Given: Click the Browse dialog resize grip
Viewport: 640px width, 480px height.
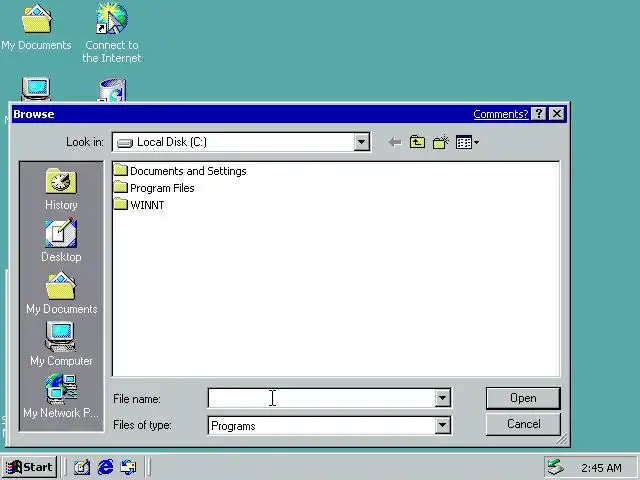Looking at the screenshot, I should coord(562,439).
